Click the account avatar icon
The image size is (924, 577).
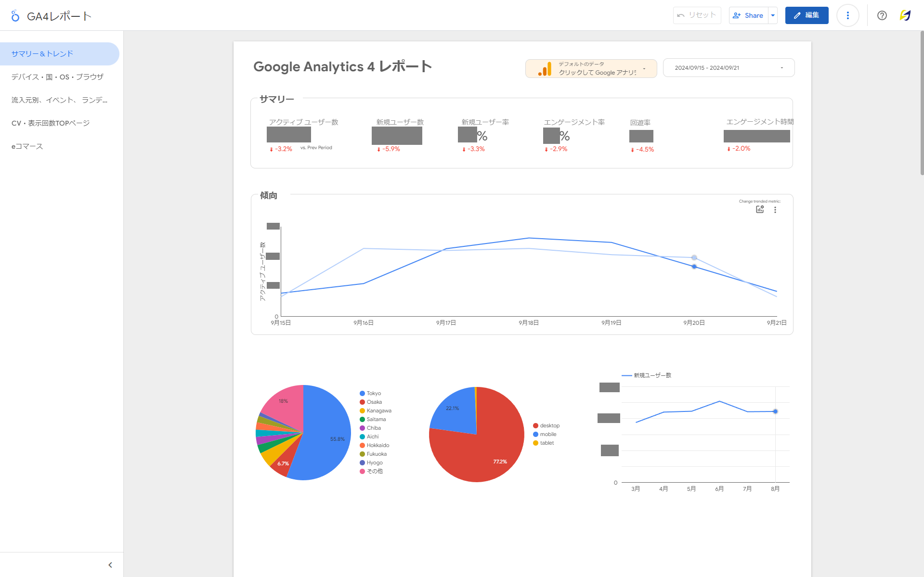tap(905, 15)
